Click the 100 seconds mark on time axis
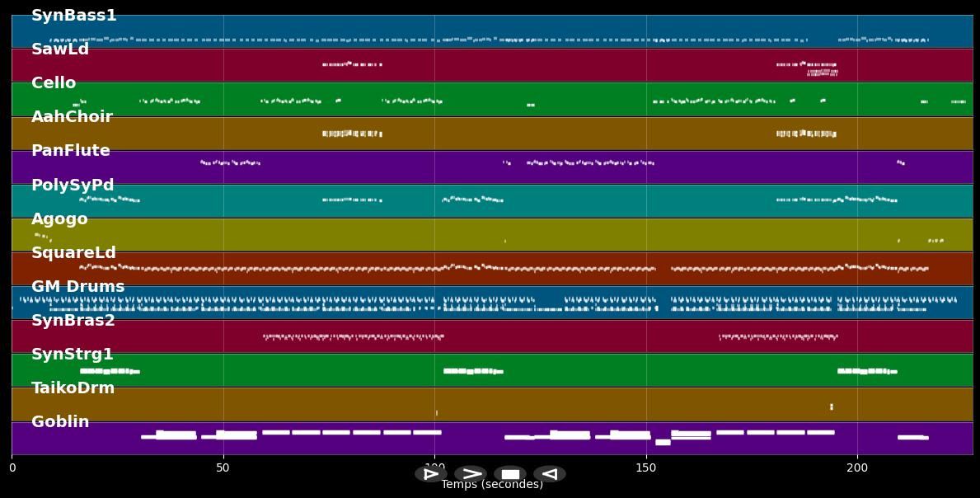The width and height of the screenshot is (980, 498). pos(434,467)
